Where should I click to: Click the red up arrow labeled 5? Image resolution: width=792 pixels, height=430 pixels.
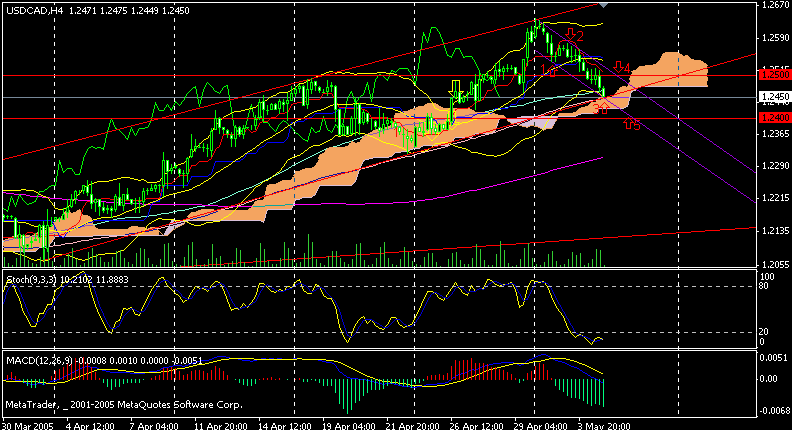[x=629, y=125]
